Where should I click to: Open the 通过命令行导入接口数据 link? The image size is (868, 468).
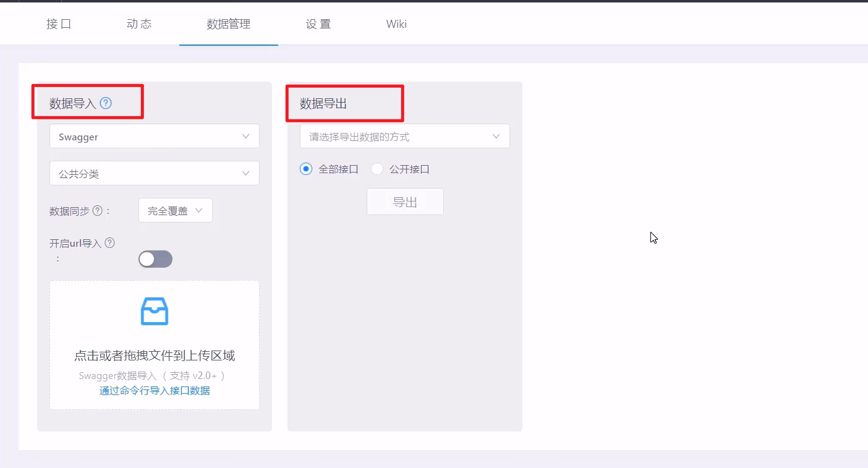155,391
